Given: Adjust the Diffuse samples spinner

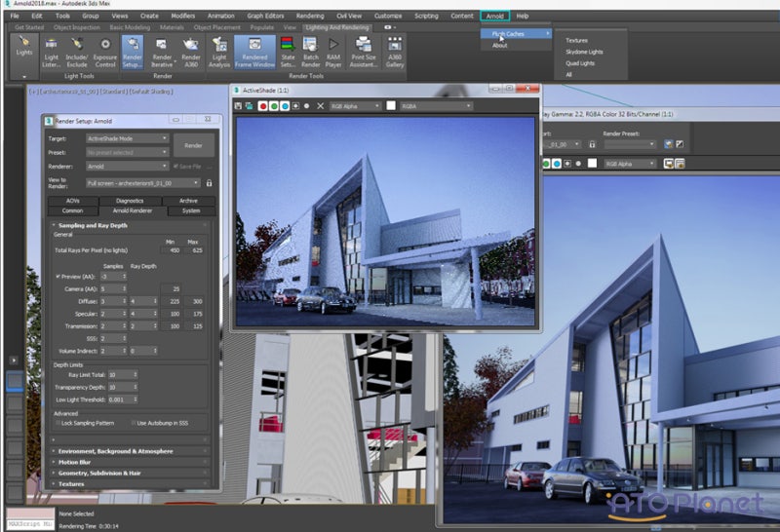Looking at the screenshot, I should click(125, 301).
